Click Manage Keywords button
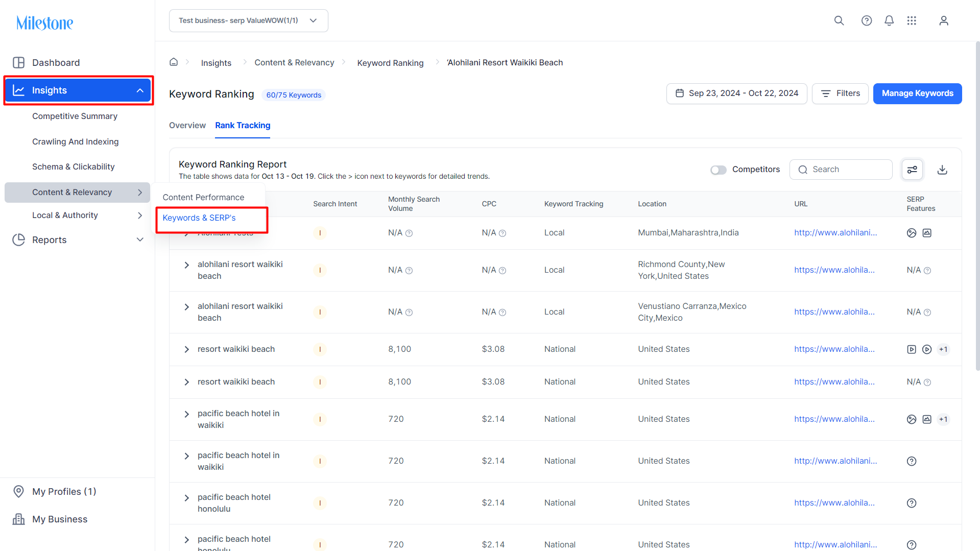This screenshot has width=980, height=551. click(917, 93)
